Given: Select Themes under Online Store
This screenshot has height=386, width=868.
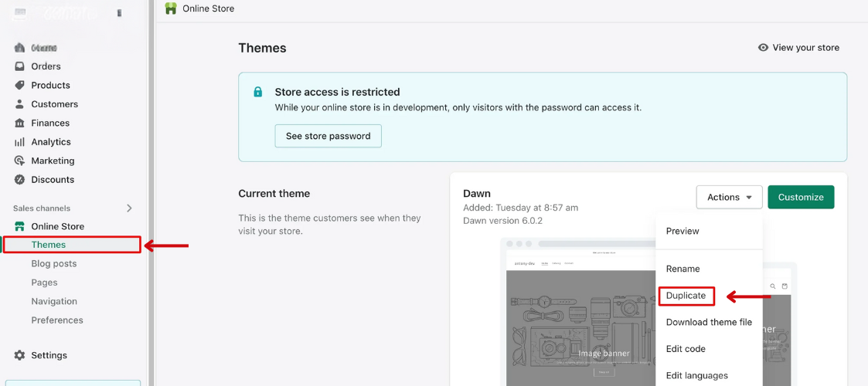Looking at the screenshot, I should [x=72, y=245].
